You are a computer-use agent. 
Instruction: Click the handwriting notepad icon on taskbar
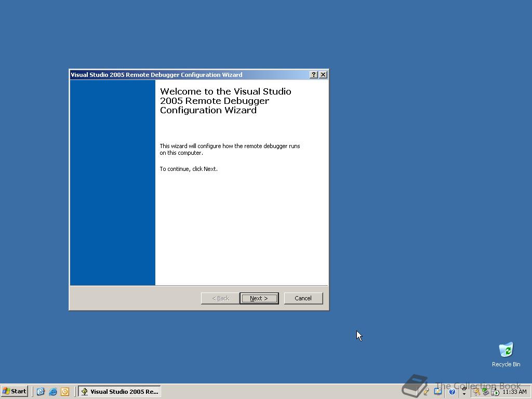tap(437, 391)
